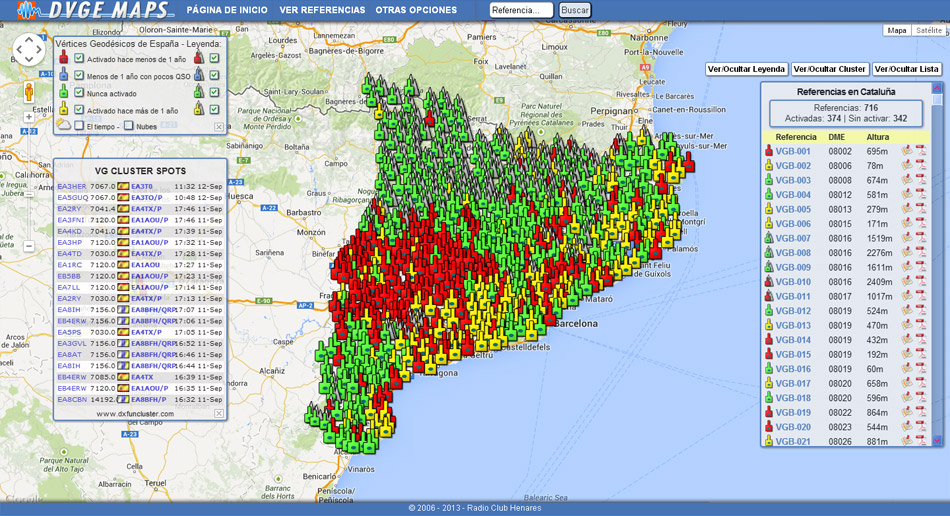Click the map pan control arrows

pyautogui.click(x=28, y=49)
